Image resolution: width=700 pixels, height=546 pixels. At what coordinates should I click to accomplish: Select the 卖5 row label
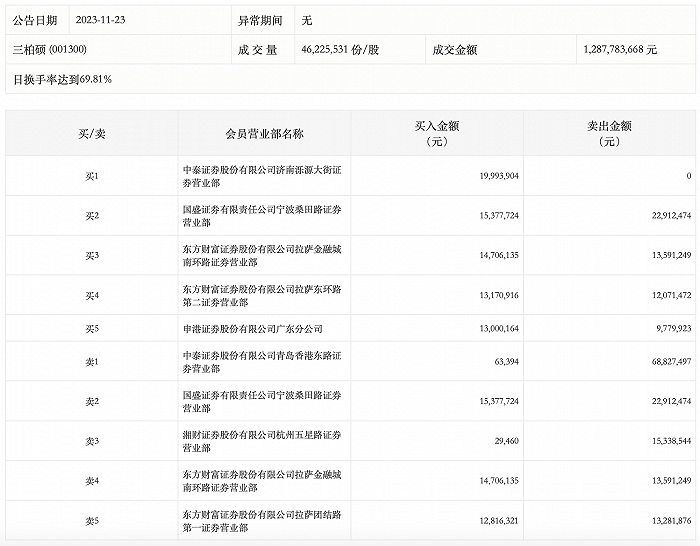(x=92, y=521)
